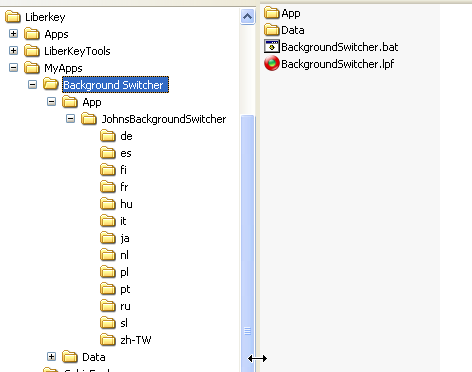Click the LiberKeyTools folder icon

[32, 51]
